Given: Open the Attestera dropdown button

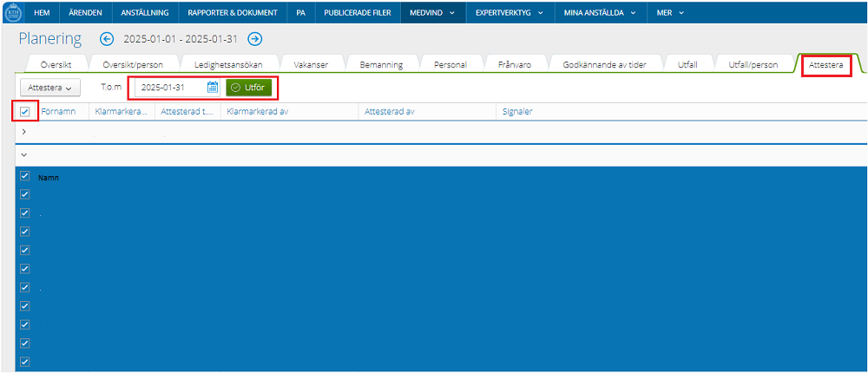Looking at the screenshot, I should 49,88.
